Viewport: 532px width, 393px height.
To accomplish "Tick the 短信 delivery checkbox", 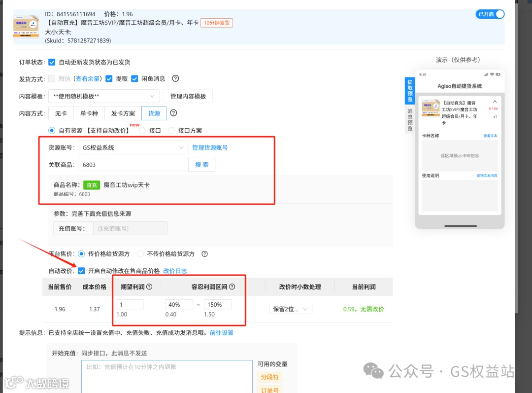I will [52, 79].
